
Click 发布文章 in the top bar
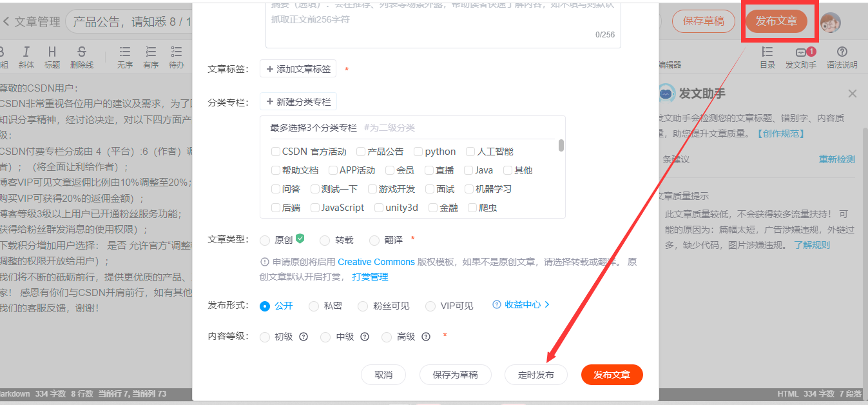(x=776, y=21)
